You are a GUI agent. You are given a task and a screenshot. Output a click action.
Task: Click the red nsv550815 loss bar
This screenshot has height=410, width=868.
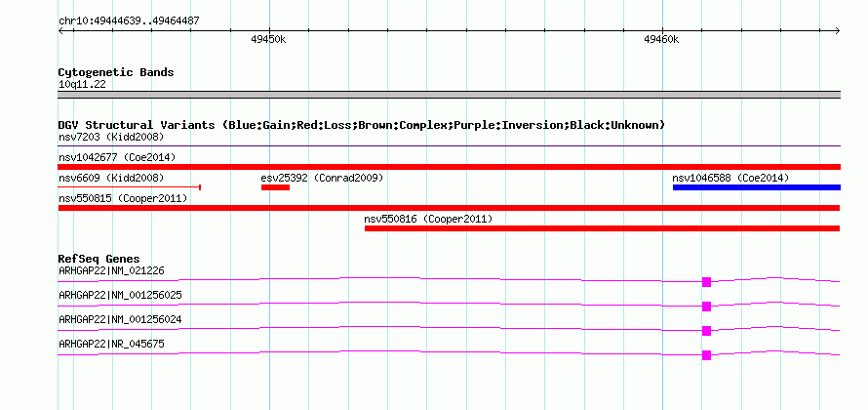[449, 208]
